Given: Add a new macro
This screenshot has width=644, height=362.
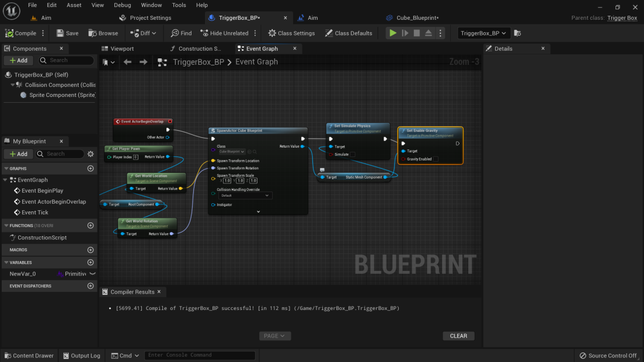Looking at the screenshot, I should coord(90,250).
